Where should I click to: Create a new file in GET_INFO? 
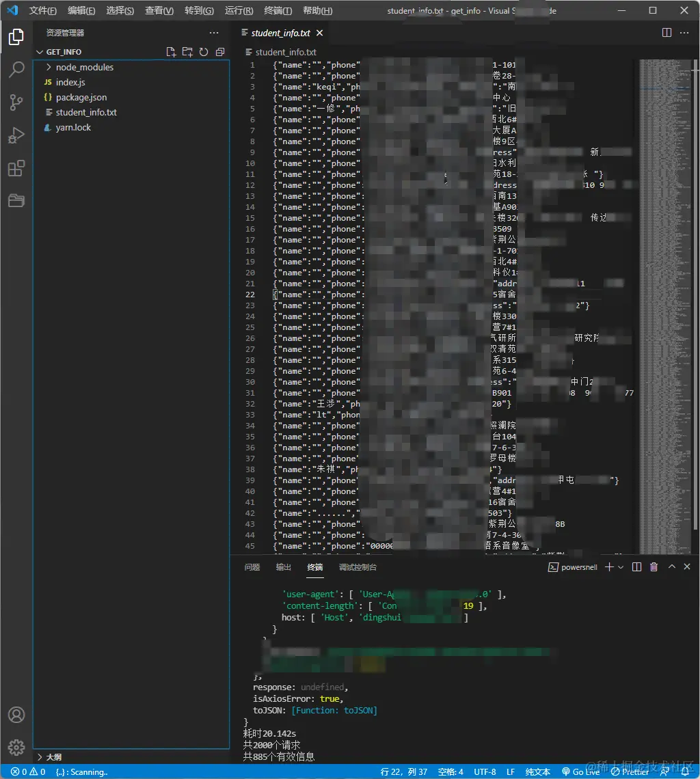click(x=171, y=52)
